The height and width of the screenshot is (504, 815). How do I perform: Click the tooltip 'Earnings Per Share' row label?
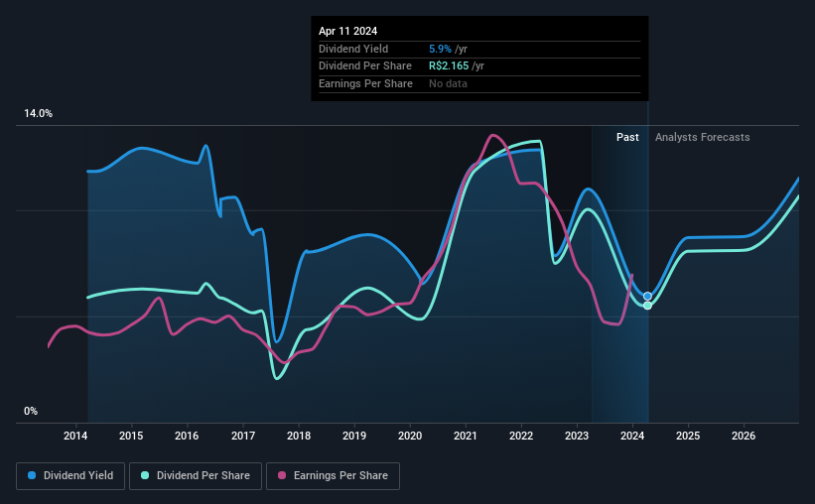(365, 83)
